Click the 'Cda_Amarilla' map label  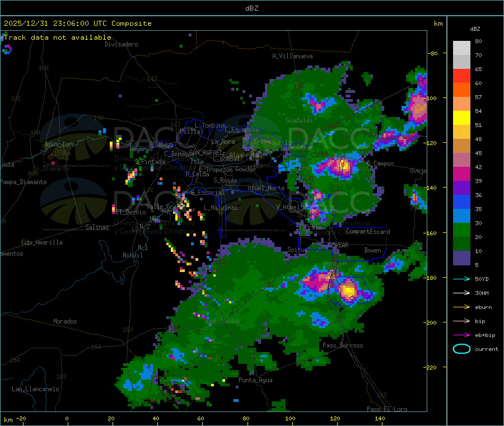tap(42, 242)
